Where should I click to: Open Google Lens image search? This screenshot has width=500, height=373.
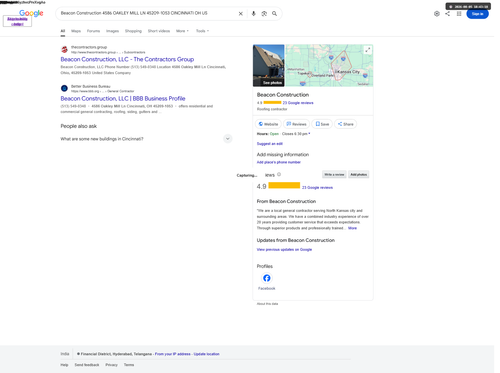(x=264, y=14)
